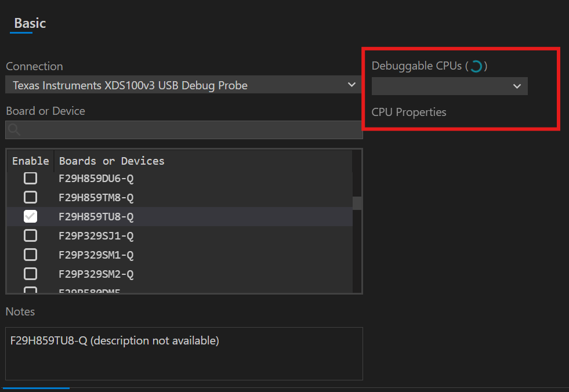Click the magnifier icon in search field
Viewport: 569px width, 392px height.
click(14, 129)
